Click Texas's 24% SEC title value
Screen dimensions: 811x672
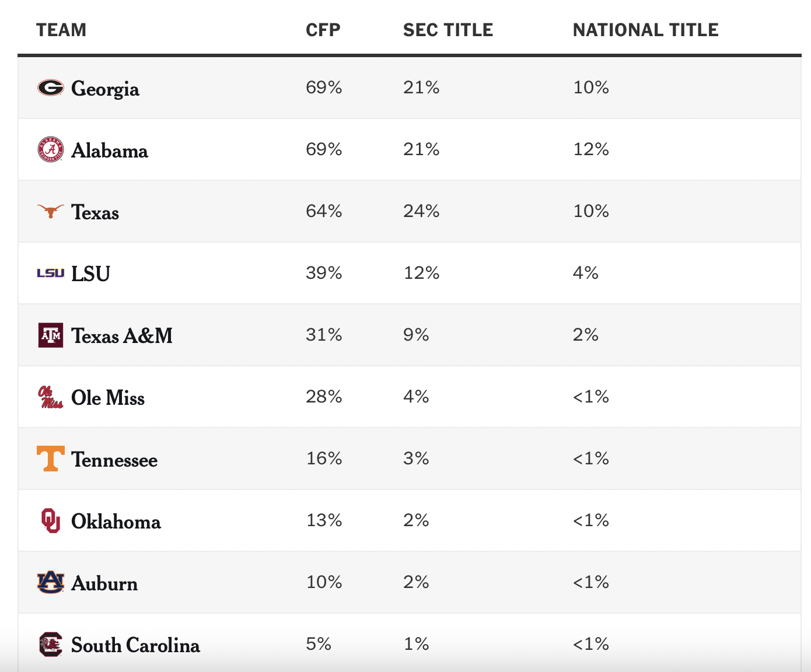coord(421,211)
